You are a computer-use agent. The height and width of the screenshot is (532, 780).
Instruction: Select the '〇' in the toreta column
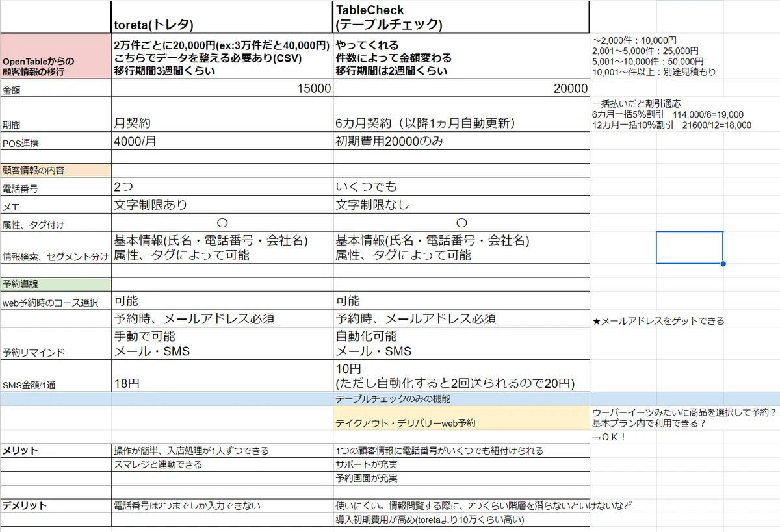click(x=222, y=222)
